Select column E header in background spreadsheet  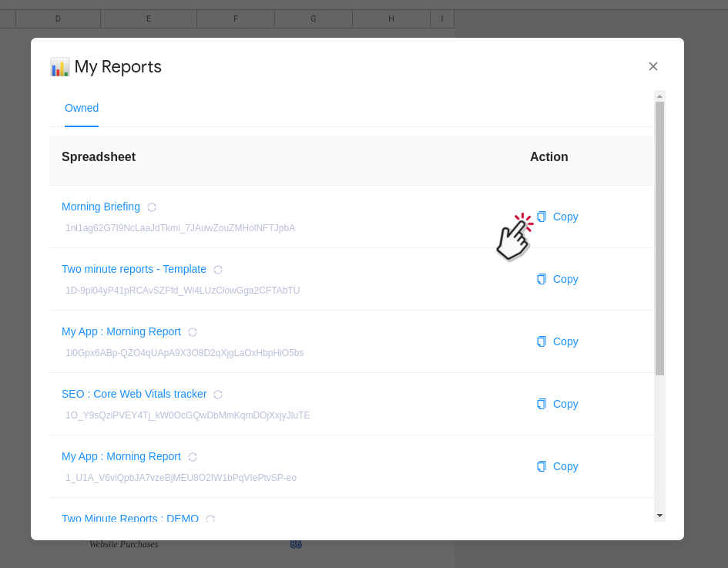coord(149,18)
